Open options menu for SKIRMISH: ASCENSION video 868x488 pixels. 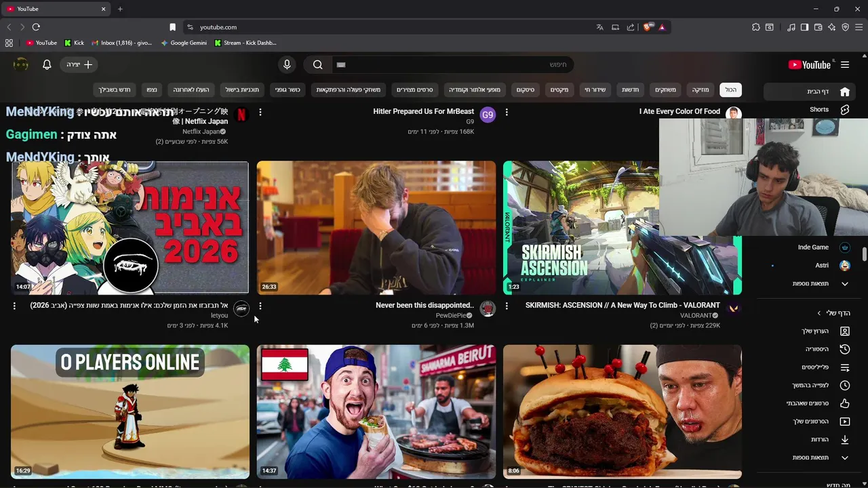click(x=507, y=306)
